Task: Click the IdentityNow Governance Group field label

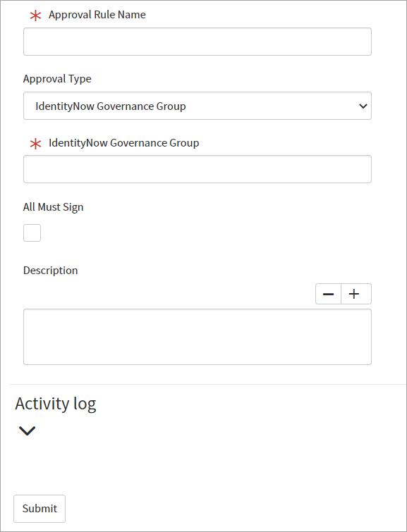Action: click(x=124, y=143)
